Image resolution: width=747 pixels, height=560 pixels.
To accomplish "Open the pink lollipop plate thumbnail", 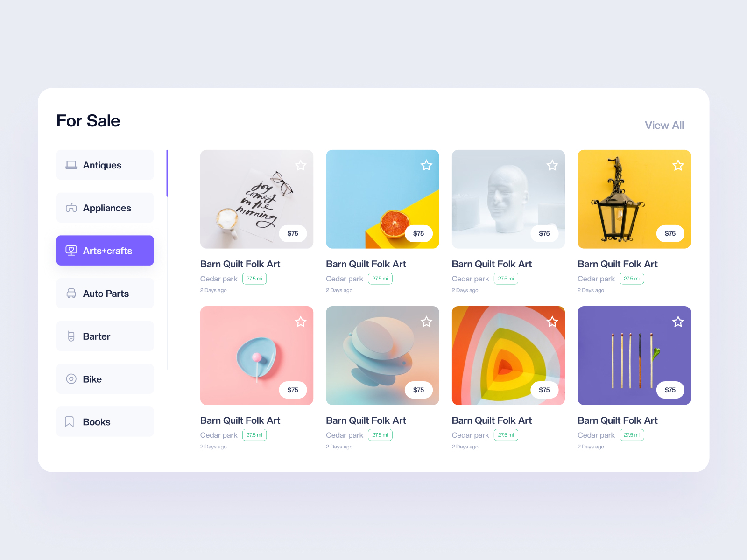I will tap(257, 356).
